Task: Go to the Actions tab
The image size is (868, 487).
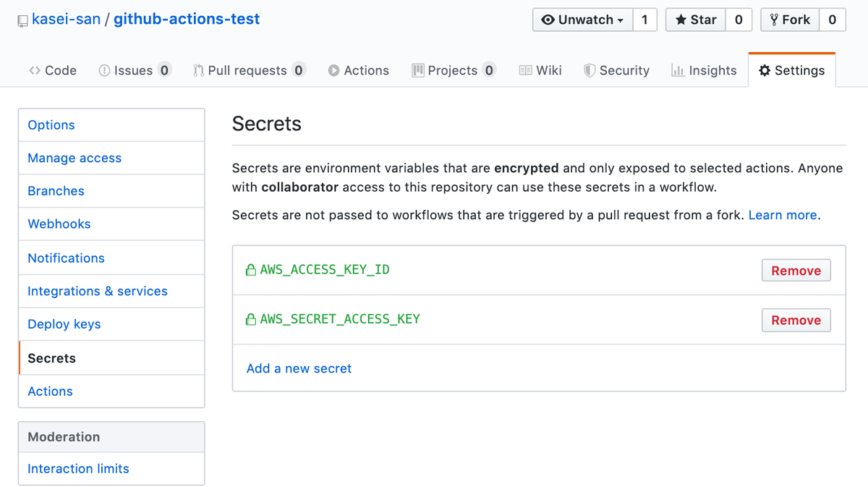Action: click(359, 70)
